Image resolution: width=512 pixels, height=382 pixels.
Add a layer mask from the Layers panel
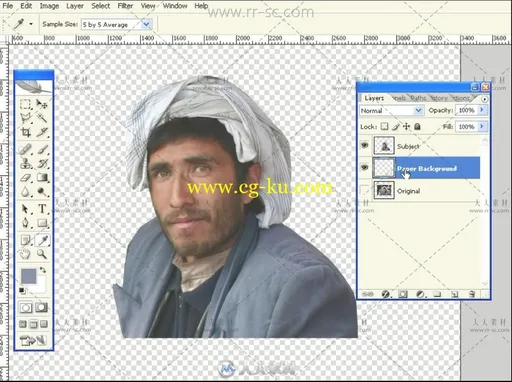[x=403, y=294]
